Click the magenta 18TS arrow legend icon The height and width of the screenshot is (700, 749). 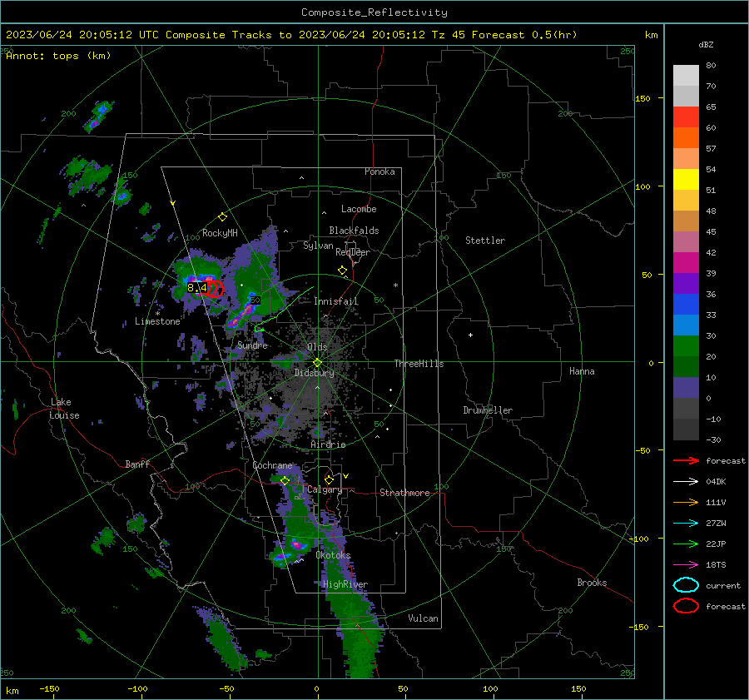(x=686, y=565)
